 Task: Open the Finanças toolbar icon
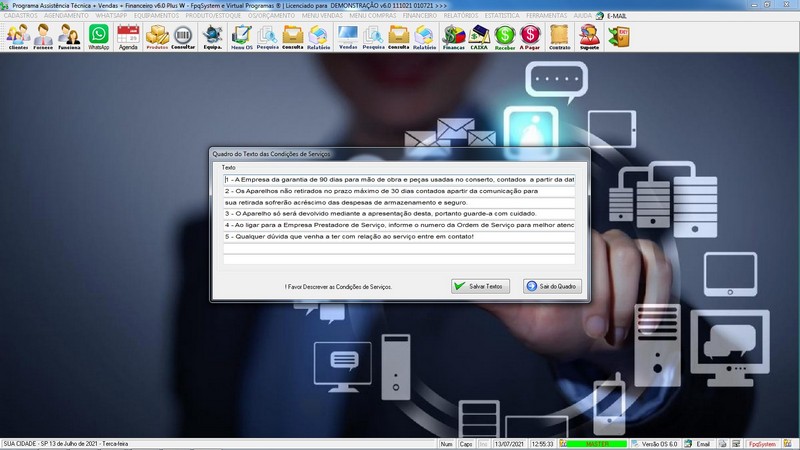pyautogui.click(x=454, y=37)
